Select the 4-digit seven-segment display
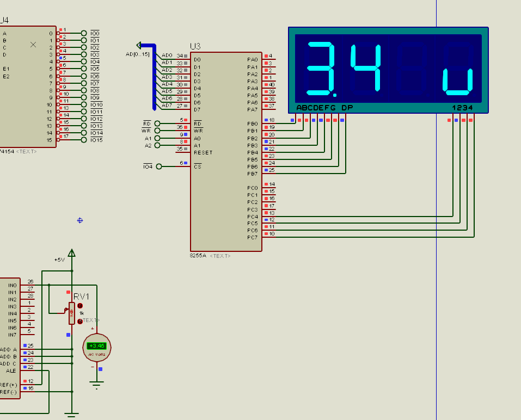This screenshot has height=420, width=521. click(x=388, y=70)
